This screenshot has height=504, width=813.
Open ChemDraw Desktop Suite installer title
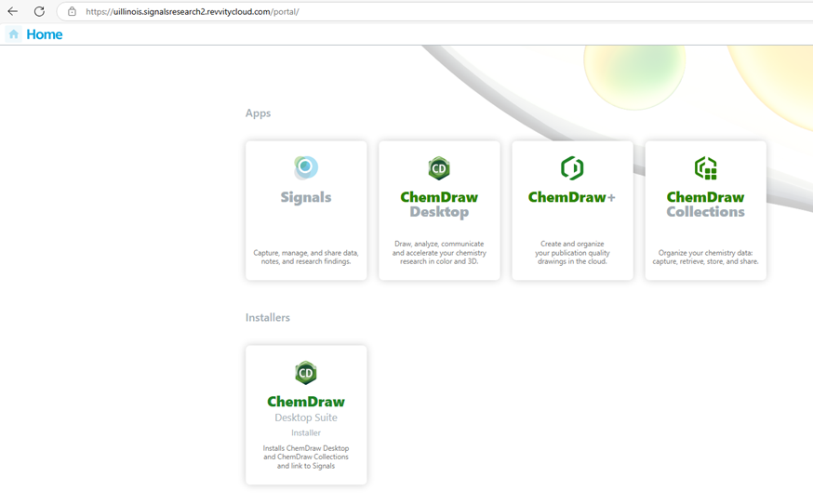click(x=306, y=402)
